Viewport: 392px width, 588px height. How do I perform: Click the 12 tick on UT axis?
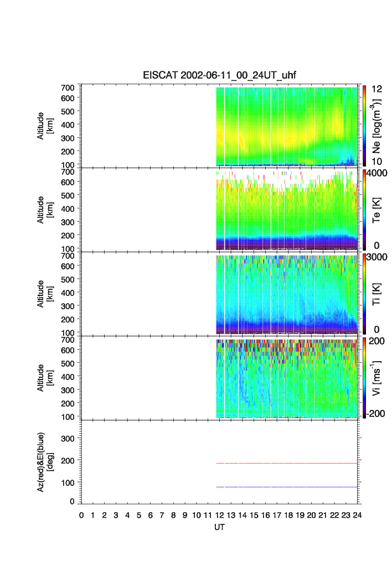click(x=220, y=516)
